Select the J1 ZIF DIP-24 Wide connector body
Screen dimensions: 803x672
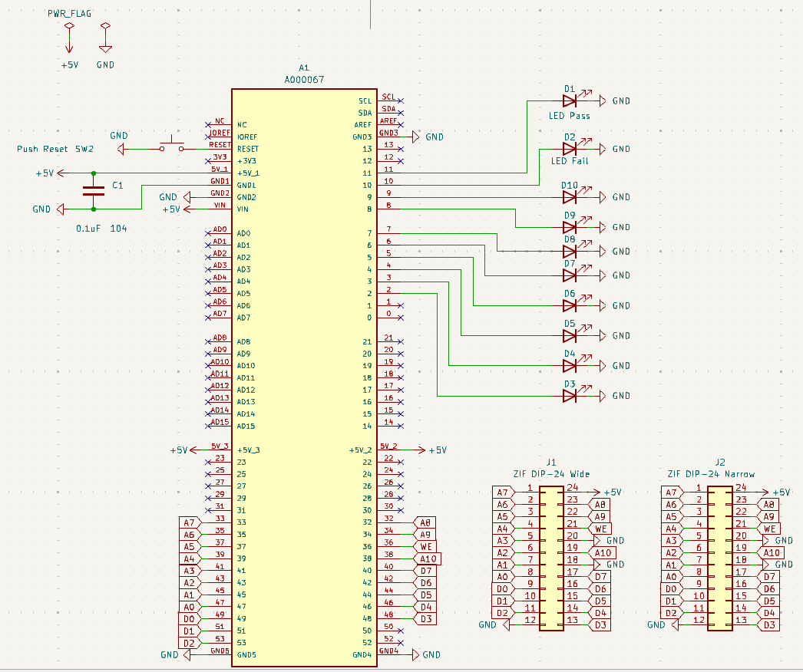[x=550, y=558]
